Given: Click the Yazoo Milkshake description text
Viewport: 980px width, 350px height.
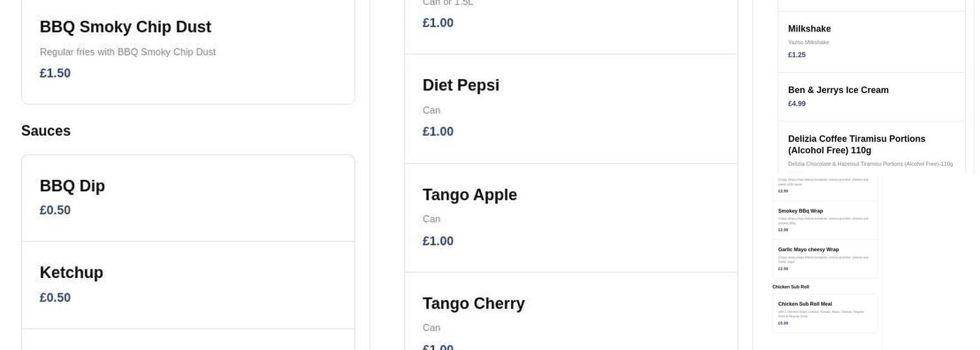Looking at the screenshot, I should 808,43.
